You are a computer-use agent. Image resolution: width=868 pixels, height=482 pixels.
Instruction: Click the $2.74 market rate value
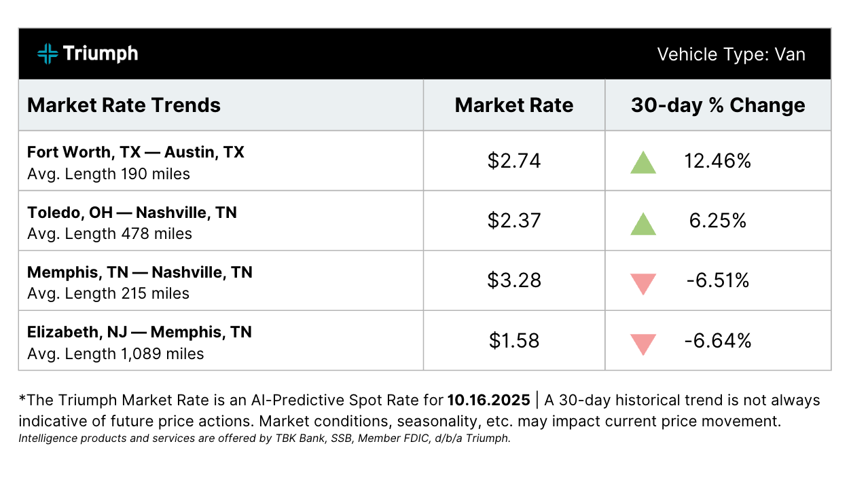pyautogui.click(x=513, y=161)
